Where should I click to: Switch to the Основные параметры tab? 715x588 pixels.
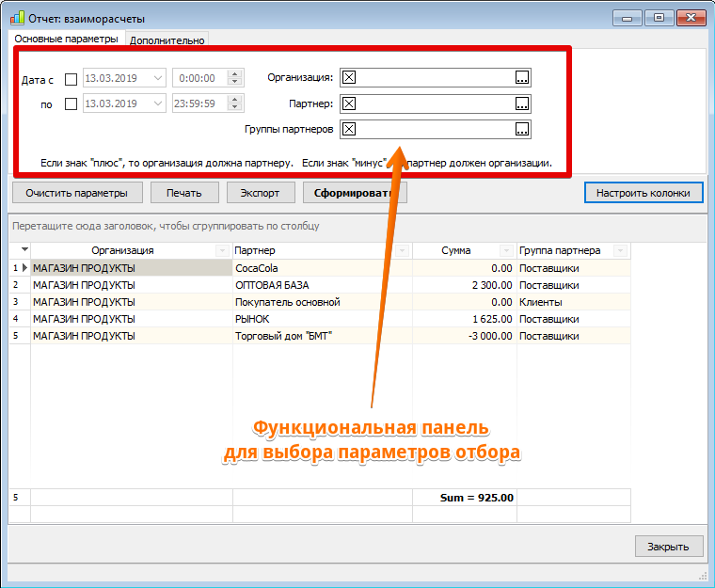[x=67, y=39]
